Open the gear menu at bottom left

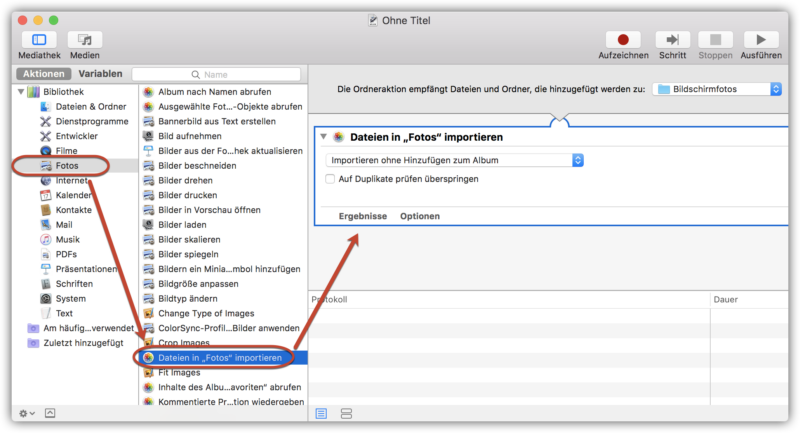click(x=27, y=414)
